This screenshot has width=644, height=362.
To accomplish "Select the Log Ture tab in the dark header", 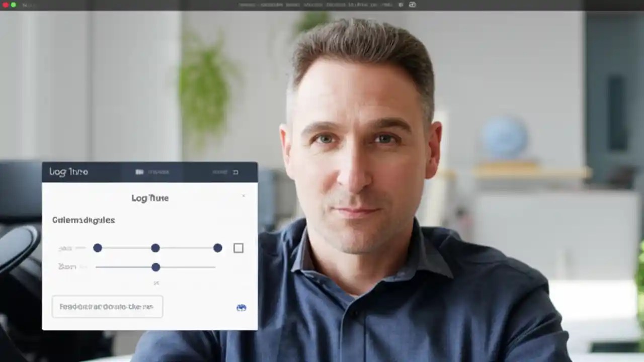I will coord(68,171).
